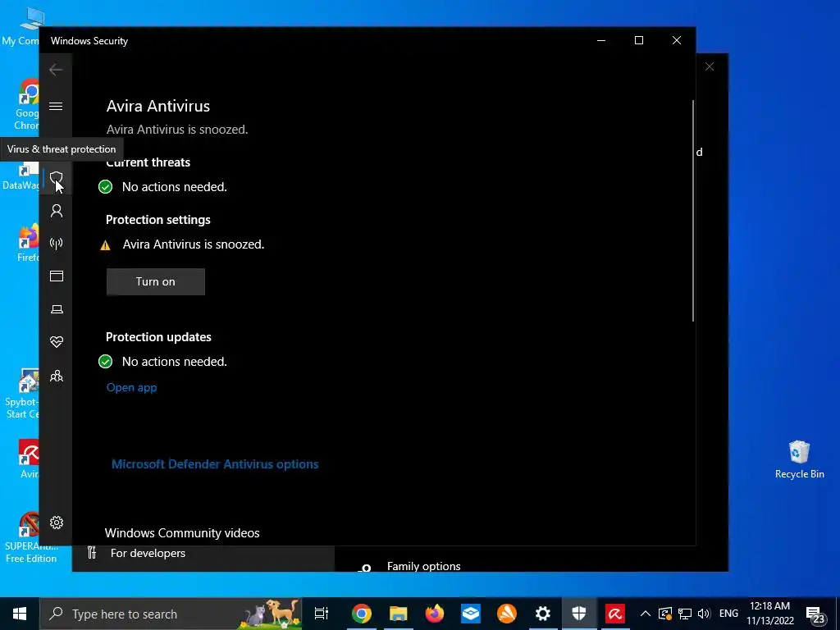840x630 pixels.
Task: Open the Avira app link
Action: tap(132, 387)
